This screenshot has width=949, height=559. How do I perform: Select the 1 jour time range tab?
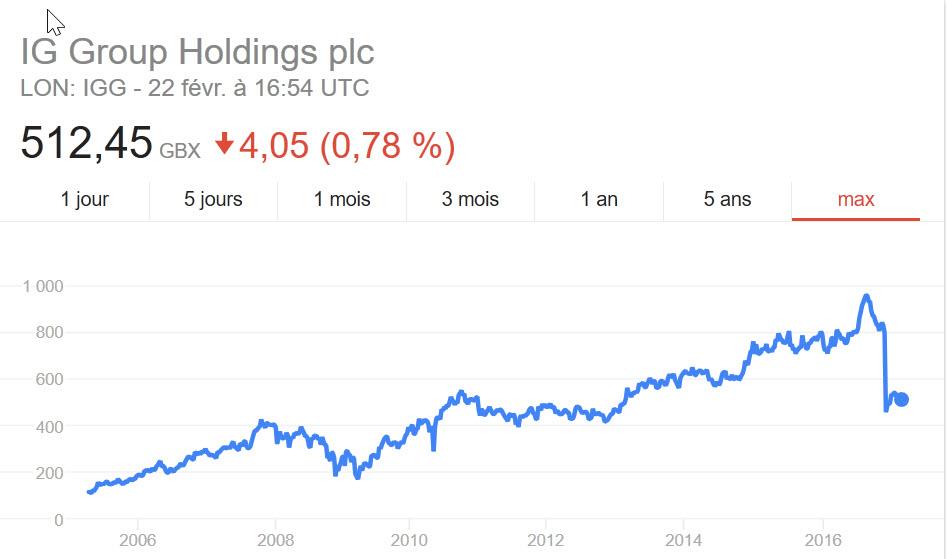click(85, 199)
